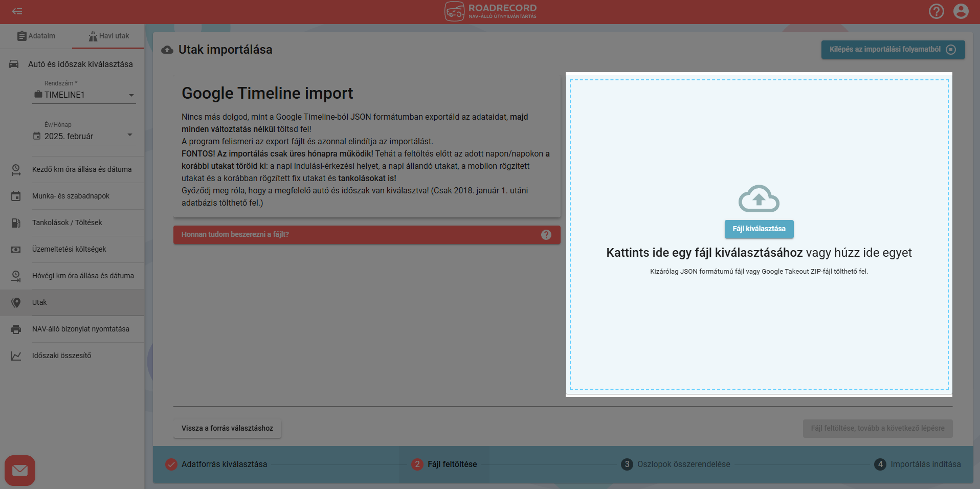The width and height of the screenshot is (980, 489).
Task: Switch to the Adataim tab
Action: pyautogui.click(x=36, y=36)
